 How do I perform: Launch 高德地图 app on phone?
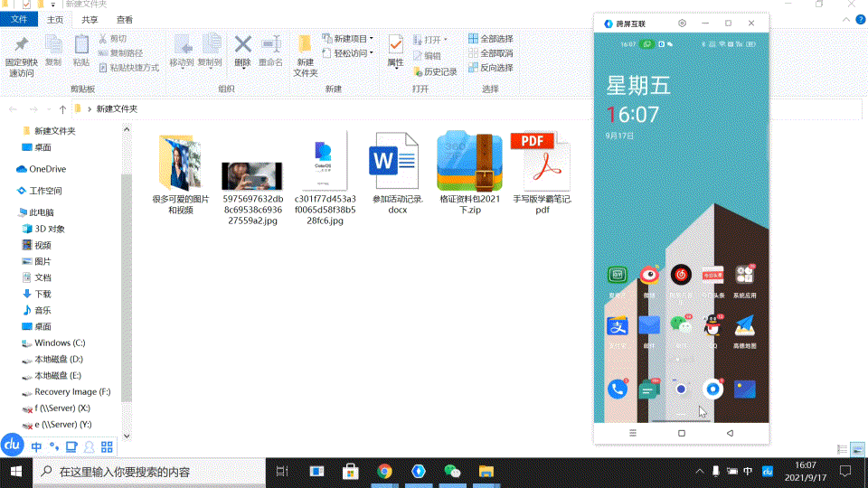coord(744,326)
